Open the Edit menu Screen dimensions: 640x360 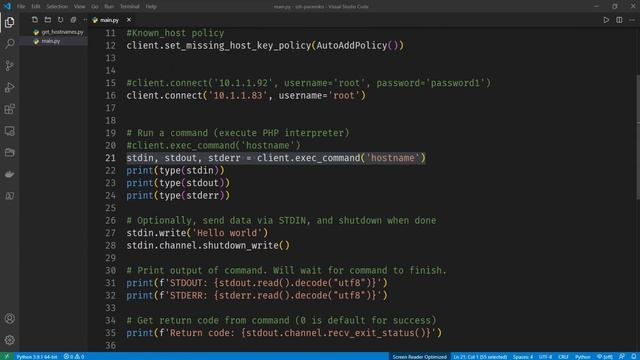coord(36,7)
